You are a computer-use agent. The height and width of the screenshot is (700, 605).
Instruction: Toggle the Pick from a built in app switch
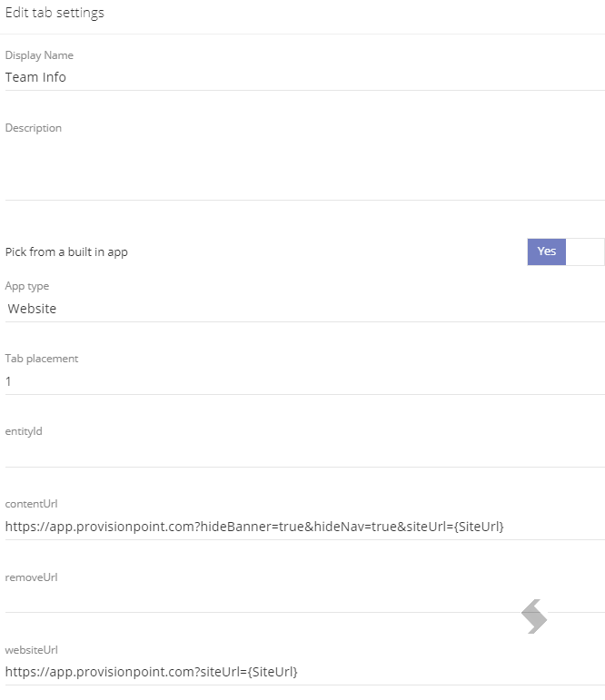tap(566, 251)
